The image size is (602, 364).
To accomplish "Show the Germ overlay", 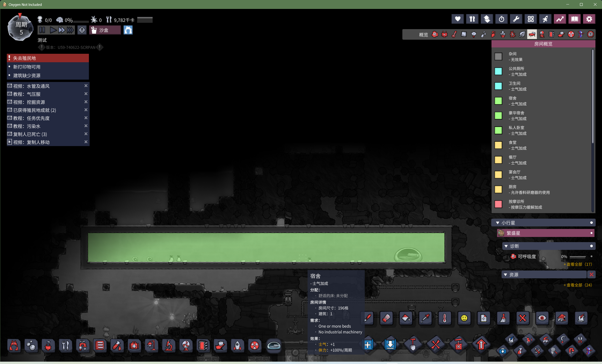I will (513, 34).
